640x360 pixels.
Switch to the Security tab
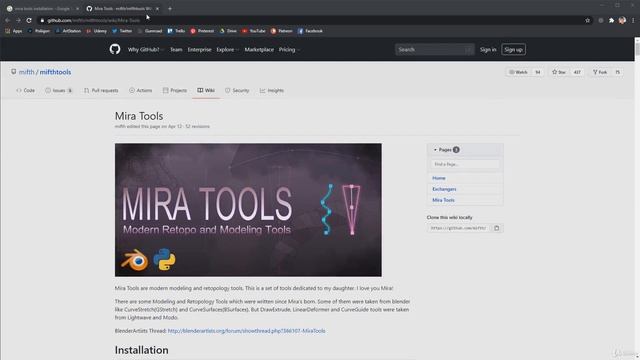click(237, 90)
